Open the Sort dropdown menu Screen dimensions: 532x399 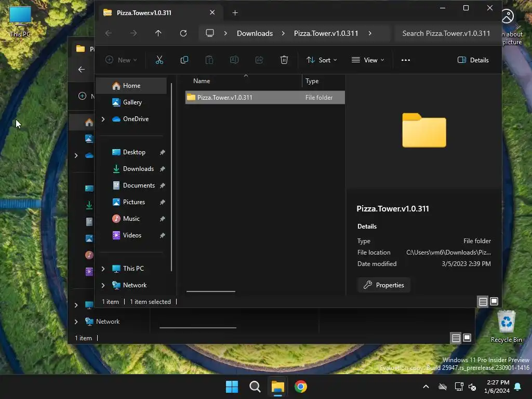click(x=321, y=60)
